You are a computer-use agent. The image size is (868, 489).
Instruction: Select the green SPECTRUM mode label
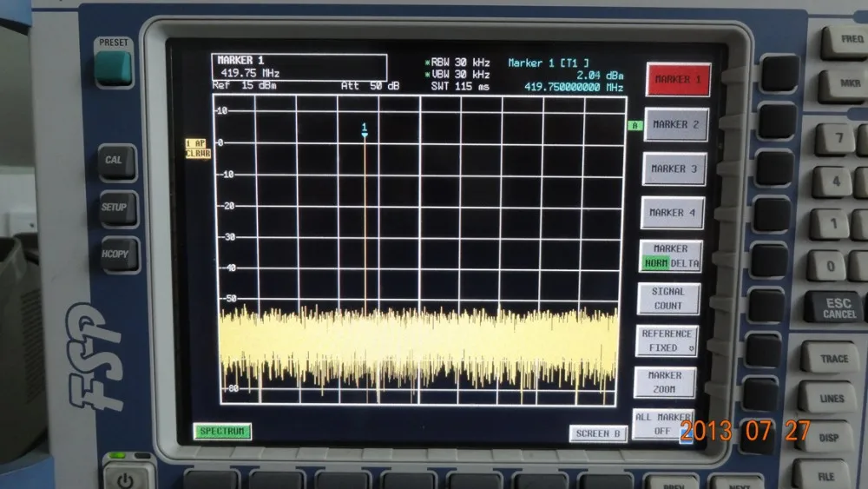coord(222,432)
